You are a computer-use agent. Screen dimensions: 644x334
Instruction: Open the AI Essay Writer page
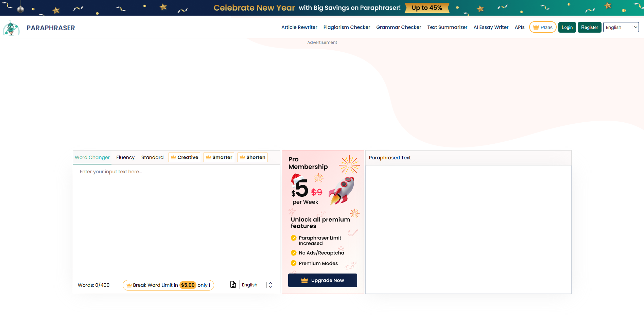tap(491, 27)
